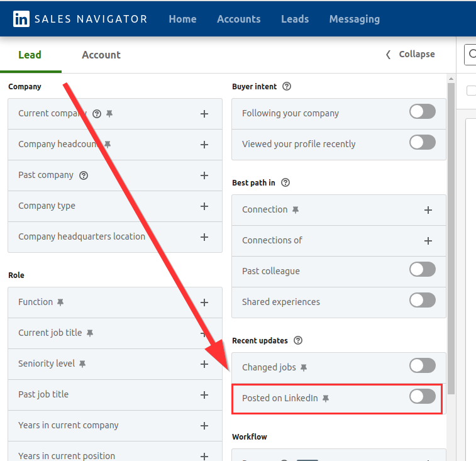Viewport: 476px width, 461px height.
Task: Collapse the filter panel
Action: [410, 55]
